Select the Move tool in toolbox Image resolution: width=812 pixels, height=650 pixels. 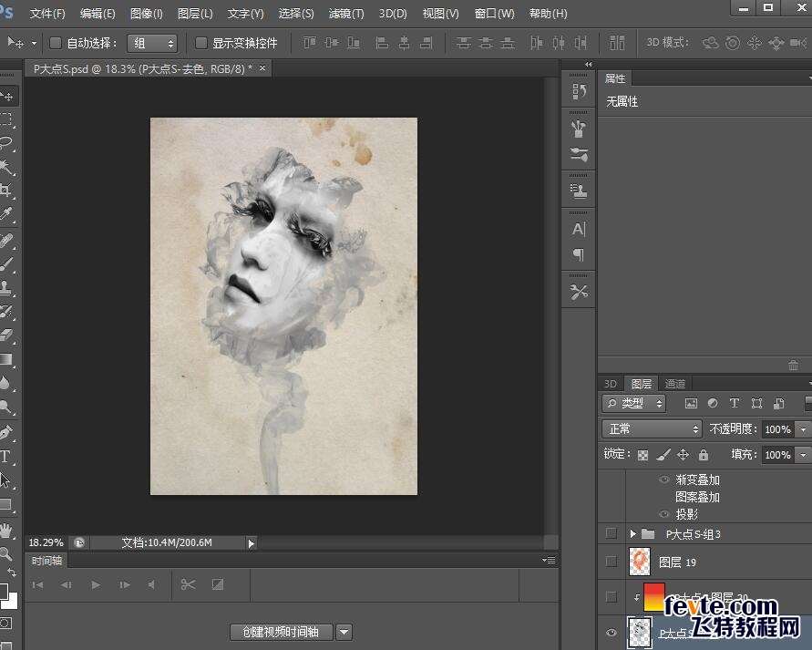[7, 97]
